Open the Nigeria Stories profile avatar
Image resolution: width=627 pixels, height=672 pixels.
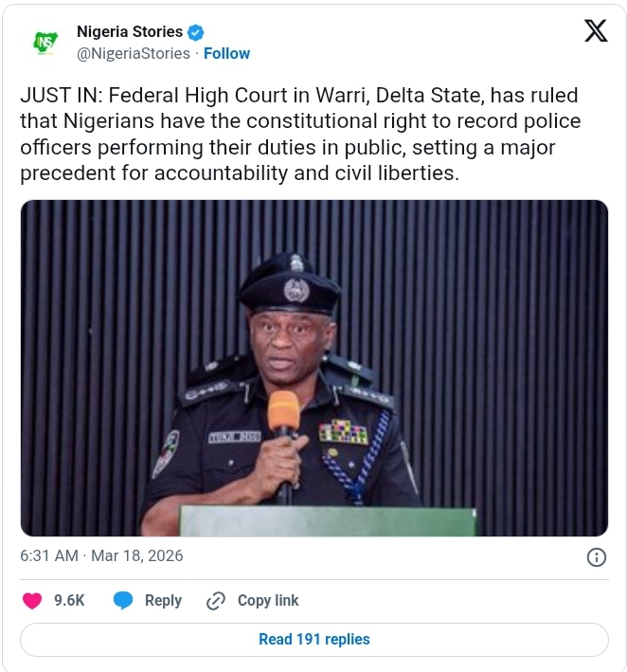[45, 43]
